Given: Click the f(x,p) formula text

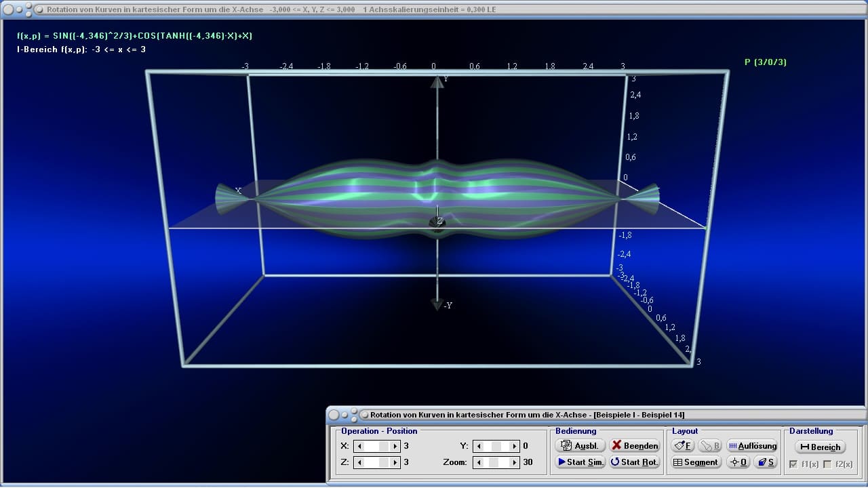Looking at the screenshot, I should click(134, 35).
